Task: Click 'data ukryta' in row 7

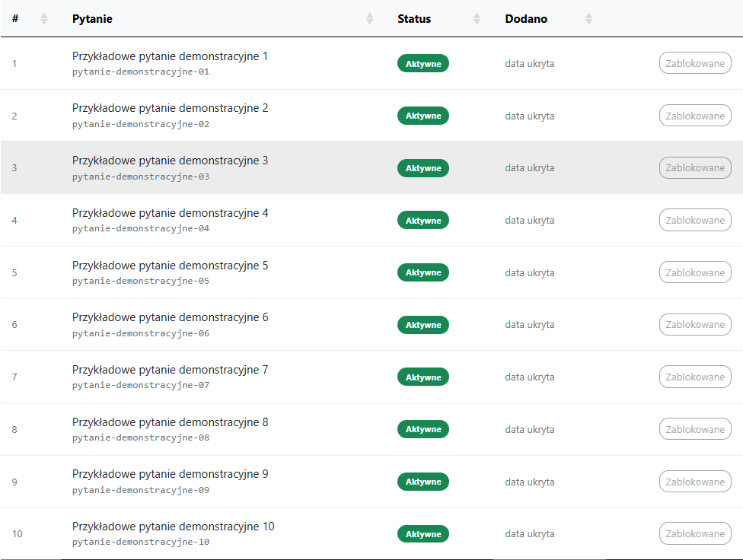Action: click(x=530, y=377)
